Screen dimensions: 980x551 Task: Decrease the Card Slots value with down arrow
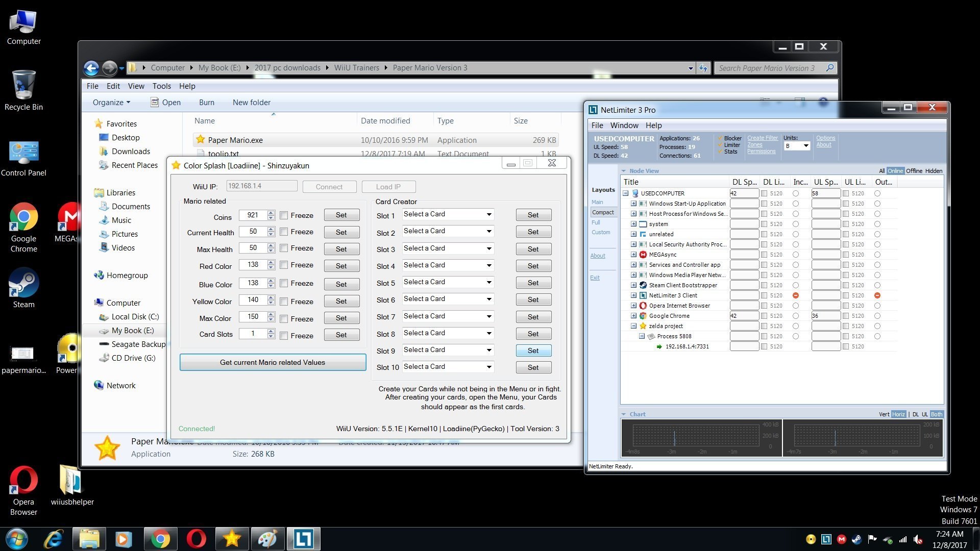271,337
